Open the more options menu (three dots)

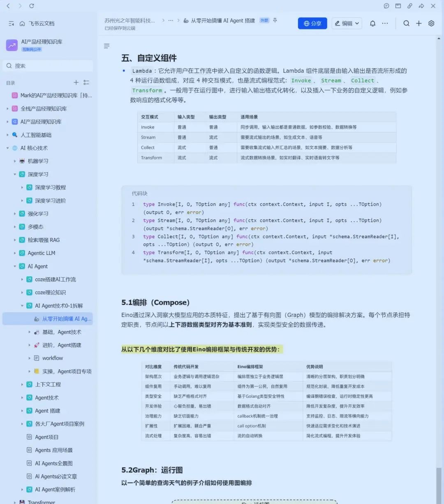point(385,23)
